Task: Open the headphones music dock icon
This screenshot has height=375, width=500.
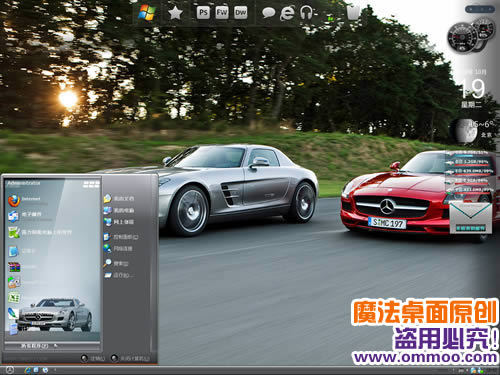Action: pyautogui.click(x=306, y=13)
